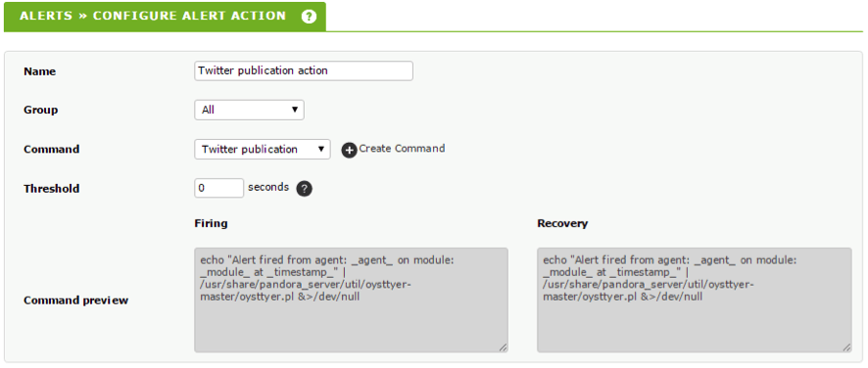This screenshot has width=868, height=368.
Task: Open the Threshold help question mark icon
Action: (x=304, y=189)
